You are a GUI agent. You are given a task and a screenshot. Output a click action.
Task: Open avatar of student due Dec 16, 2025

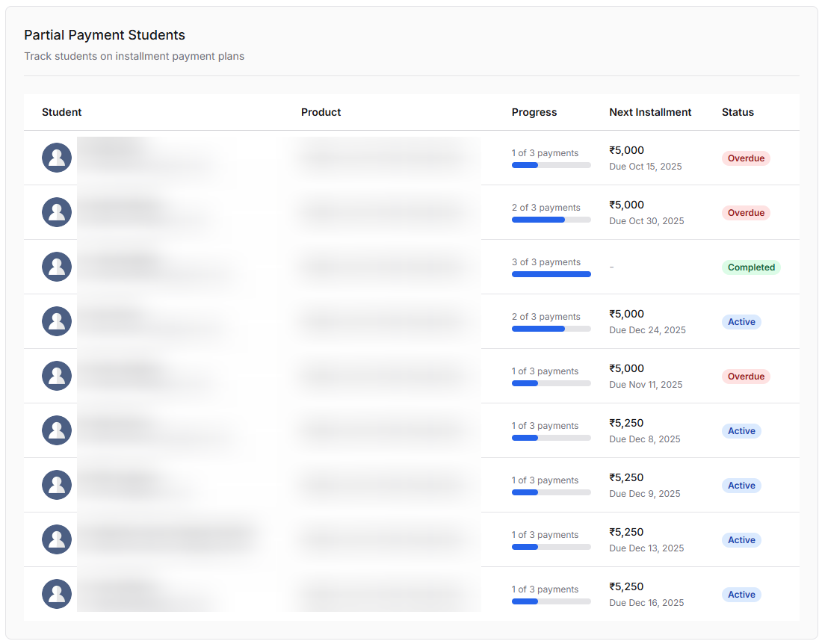[x=57, y=594]
